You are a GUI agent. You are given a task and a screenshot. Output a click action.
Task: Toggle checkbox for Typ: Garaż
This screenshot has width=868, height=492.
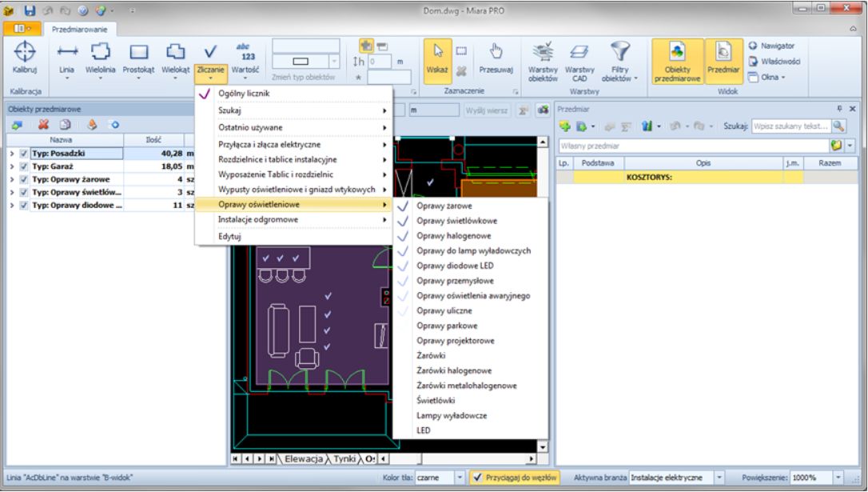coord(24,166)
